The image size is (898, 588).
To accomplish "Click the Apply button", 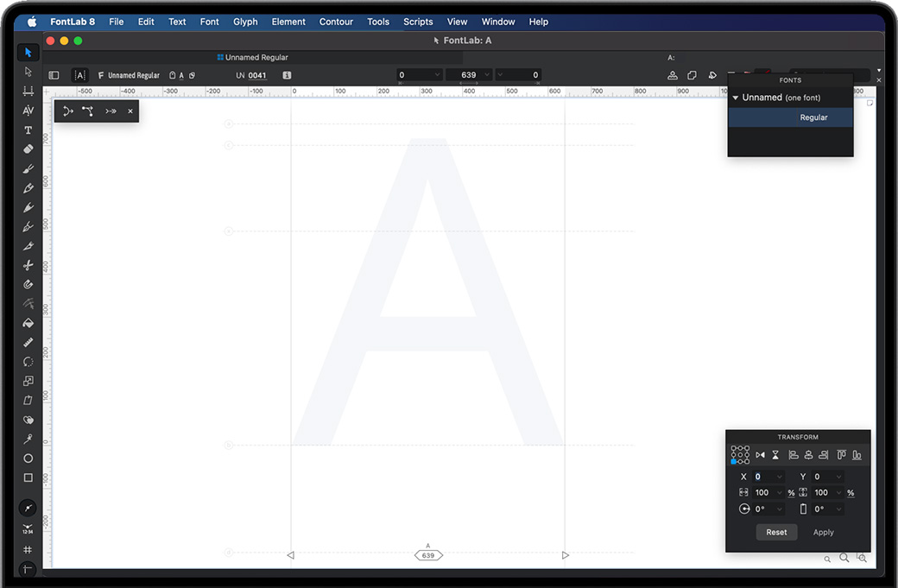I will (x=824, y=533).
